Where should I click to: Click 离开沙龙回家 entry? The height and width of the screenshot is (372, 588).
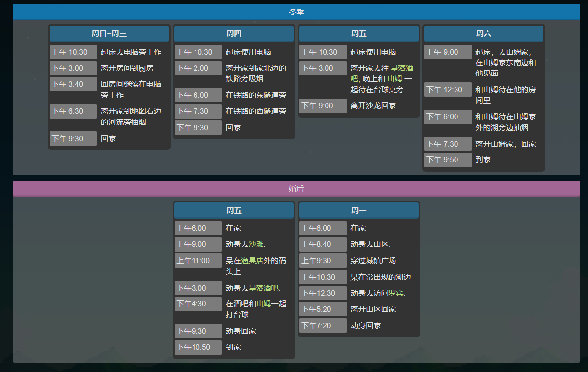coord(373,106)
